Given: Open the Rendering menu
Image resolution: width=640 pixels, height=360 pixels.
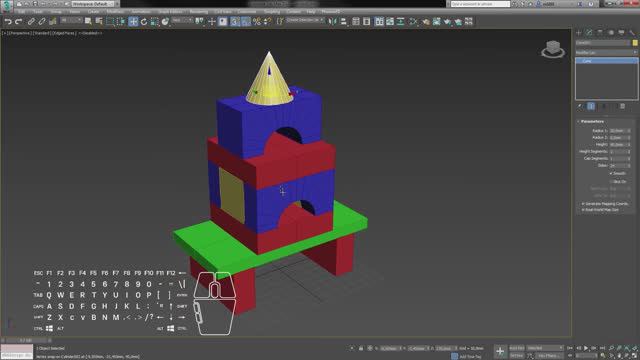Looking at the screenshot, I should [x=199, y=12].
